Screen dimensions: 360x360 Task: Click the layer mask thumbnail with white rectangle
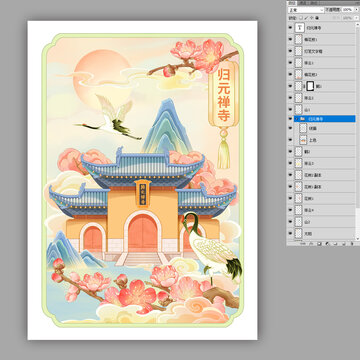310,86
